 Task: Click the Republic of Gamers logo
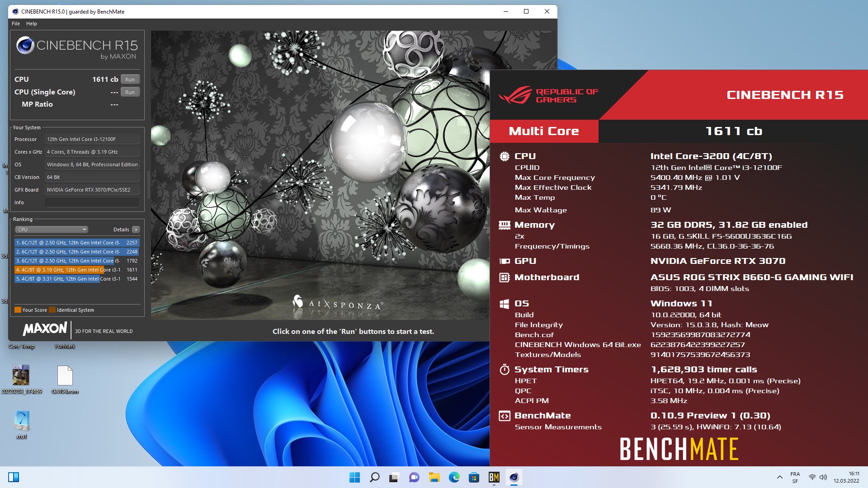[x=548, y=95]
